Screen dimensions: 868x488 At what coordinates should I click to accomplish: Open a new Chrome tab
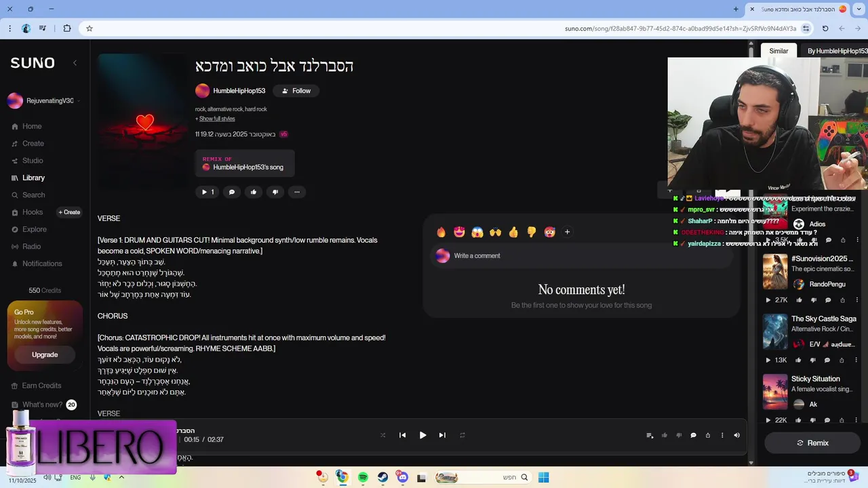[736, 9]
